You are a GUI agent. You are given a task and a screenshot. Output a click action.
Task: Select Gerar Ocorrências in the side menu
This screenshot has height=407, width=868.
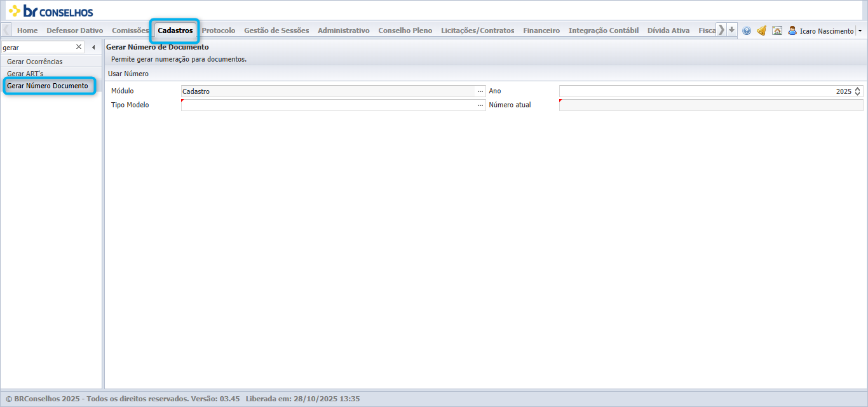pyautogui.click(x=51, y=62)
